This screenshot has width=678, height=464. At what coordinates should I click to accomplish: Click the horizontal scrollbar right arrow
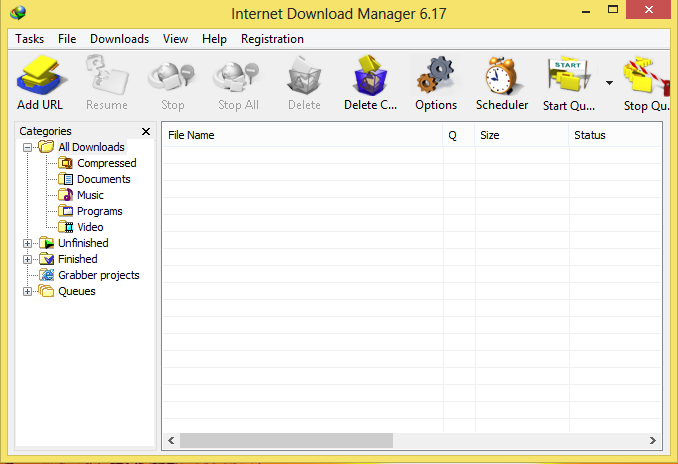(x=652, y=441)
